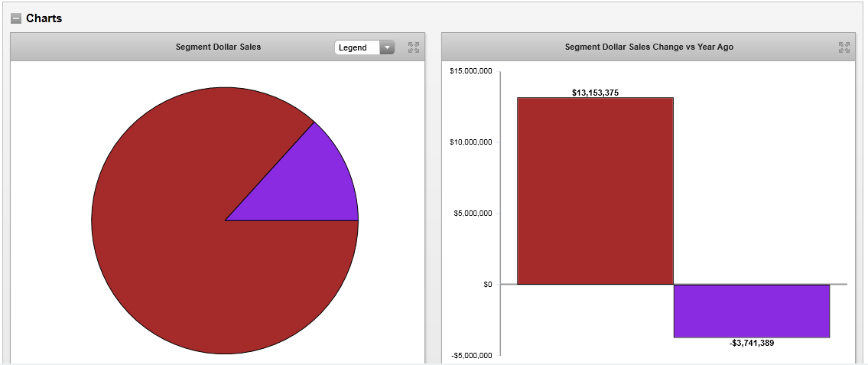
Task: Click the red positive sales change bar
Action: tap(595, 191)
